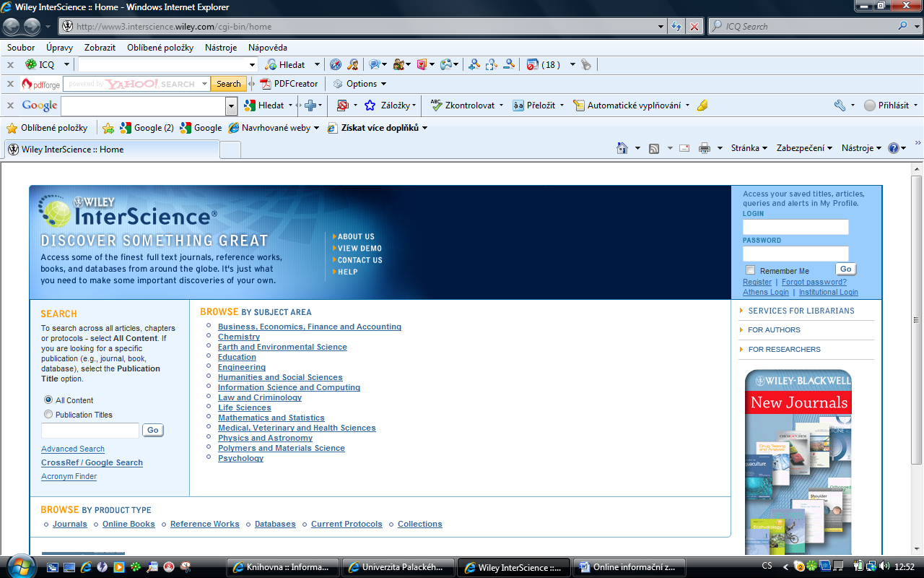Viewport: 924px width, 578px height.
Task: Click the ICQ flower icon in toolbar
Action: [x=31, y=64]
